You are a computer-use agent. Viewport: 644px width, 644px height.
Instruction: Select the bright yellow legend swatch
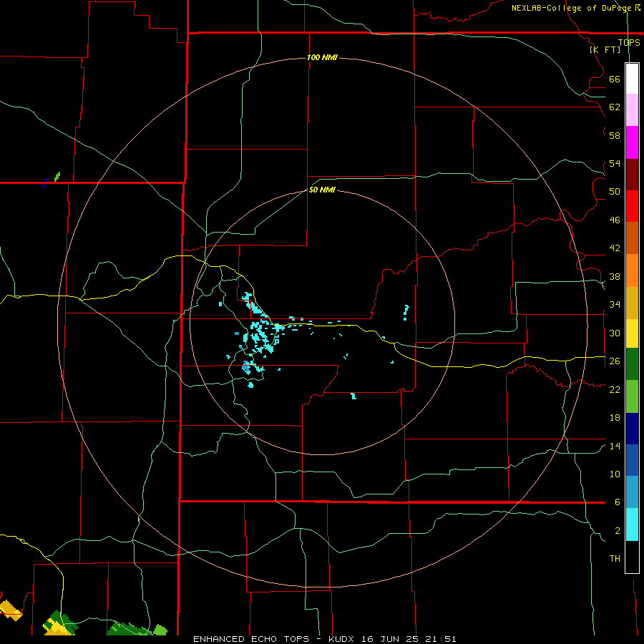point(632,333)
